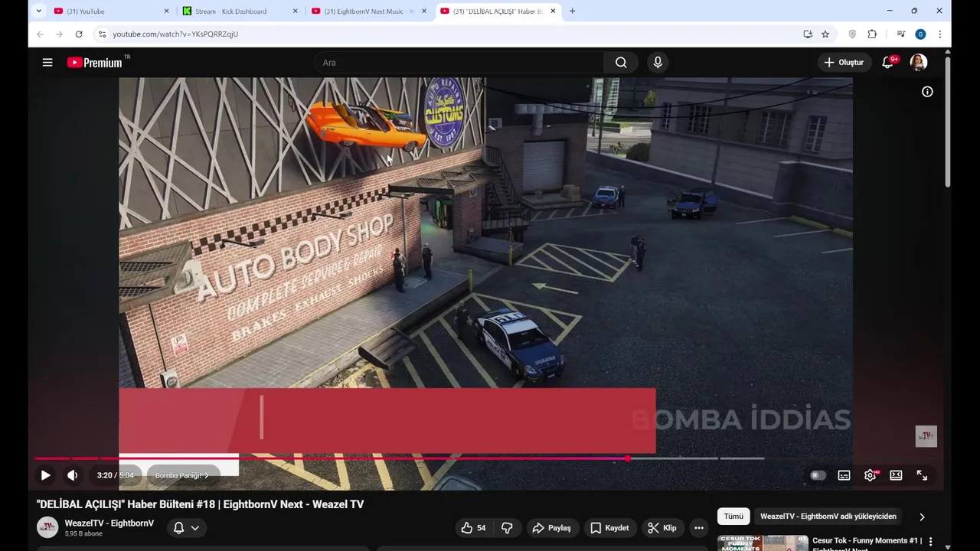Click the address bar URL
Screen dimensions: 980x551
coord(175,34)
